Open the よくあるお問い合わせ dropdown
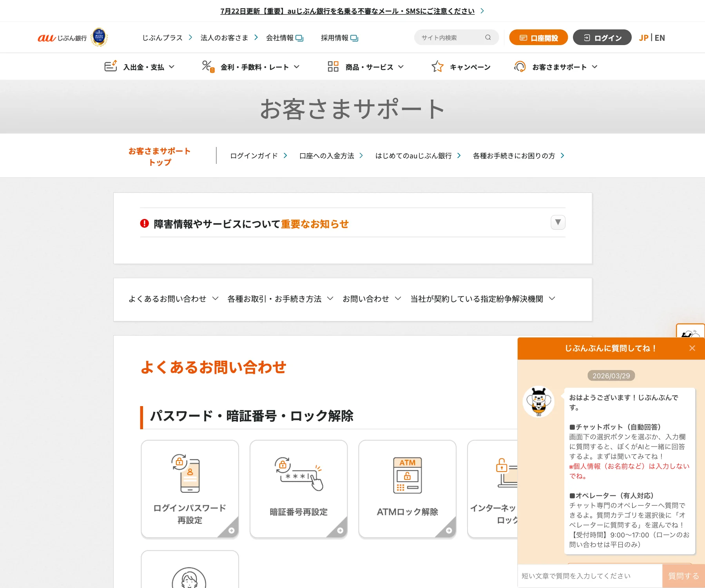 tap(172, 298)
